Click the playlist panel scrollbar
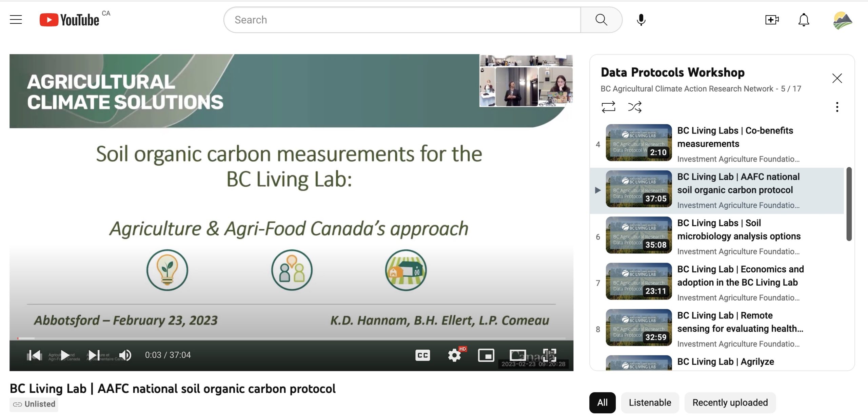 [849, 204]
